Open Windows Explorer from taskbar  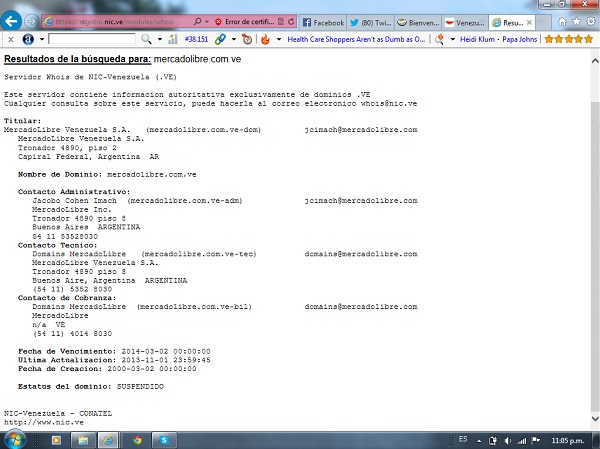point(83,441)
